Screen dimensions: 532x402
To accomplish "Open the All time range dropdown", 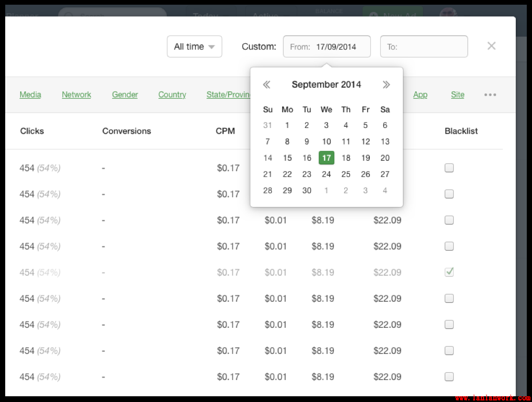I will pos(195,46).
